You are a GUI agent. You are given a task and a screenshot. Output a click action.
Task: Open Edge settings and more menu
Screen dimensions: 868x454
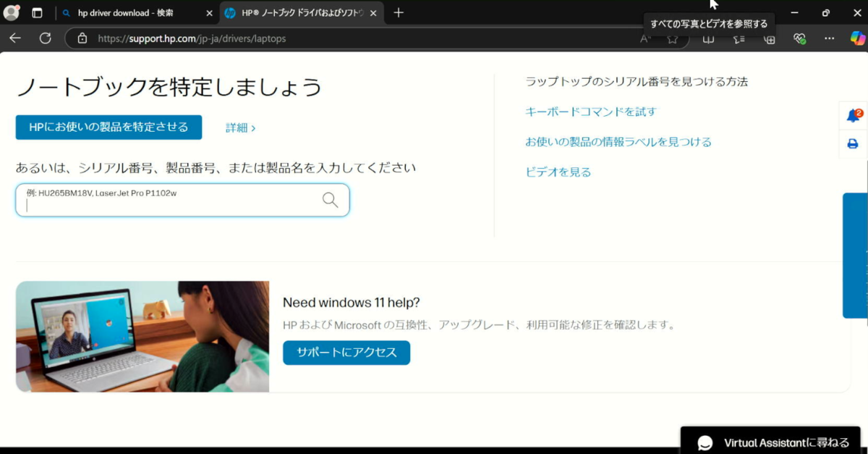tap(830, 38)
